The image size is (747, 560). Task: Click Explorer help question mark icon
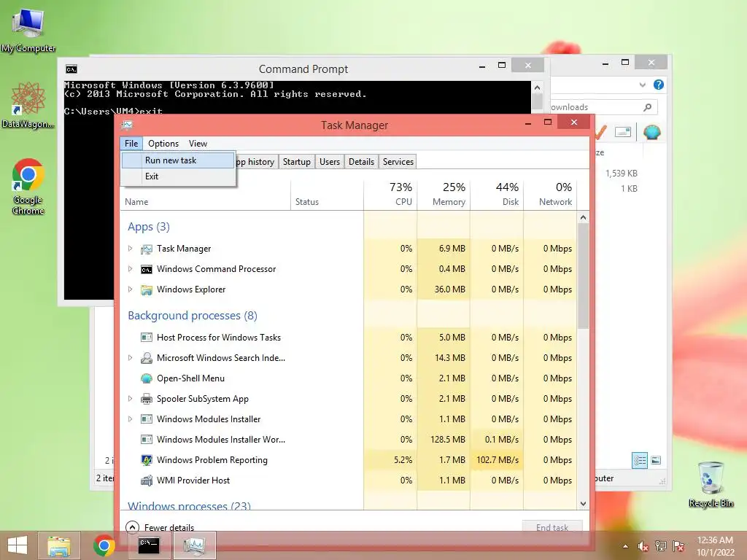click(659, 85)
